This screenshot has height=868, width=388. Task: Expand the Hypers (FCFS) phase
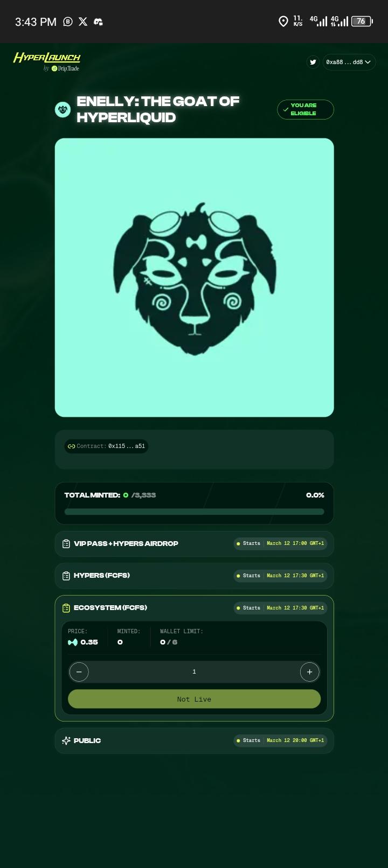(x=194, y=576)
